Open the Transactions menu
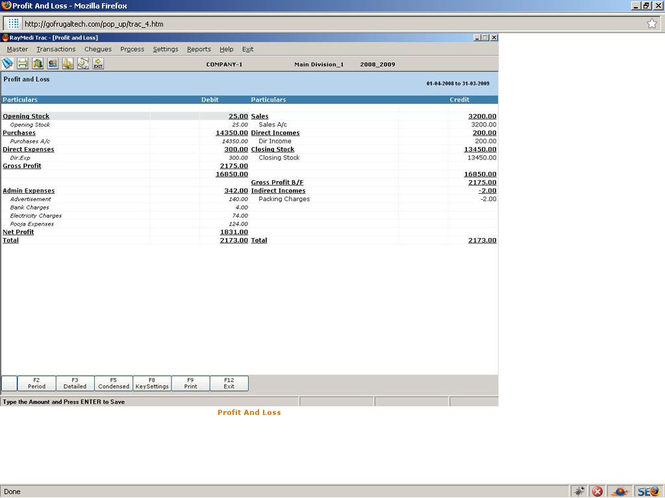The width and height of the screenshot is (665, 498). [56, 49]
